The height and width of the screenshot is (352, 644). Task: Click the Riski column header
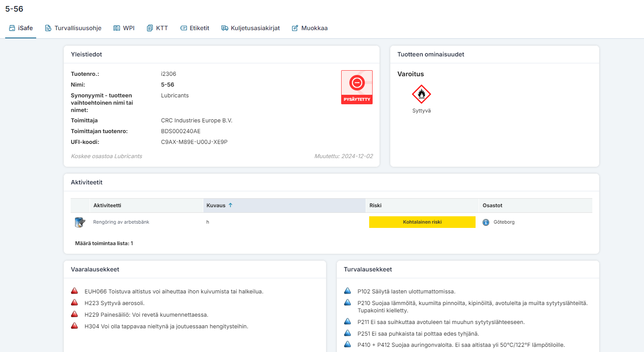click(x=422, y=206)
